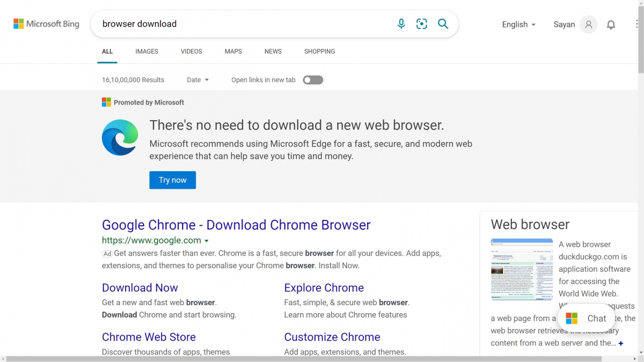Go to the Videos tab
The image size is (644, 362).
(191, 51)
